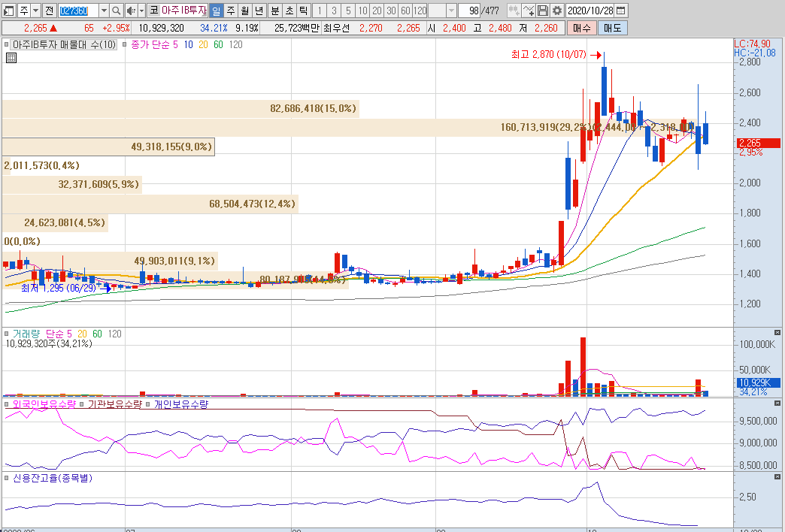Click the small square before 아주IB투자 매물대
Viewport: 785px width, 532px height.
click(x=7, y=44)
